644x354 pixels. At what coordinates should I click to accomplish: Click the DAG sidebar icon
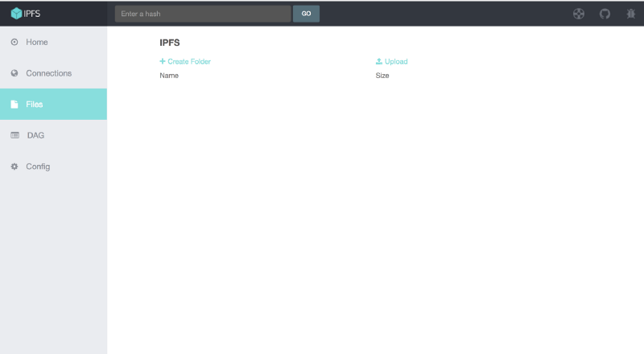pyautogui.click(x=14, y=135)
